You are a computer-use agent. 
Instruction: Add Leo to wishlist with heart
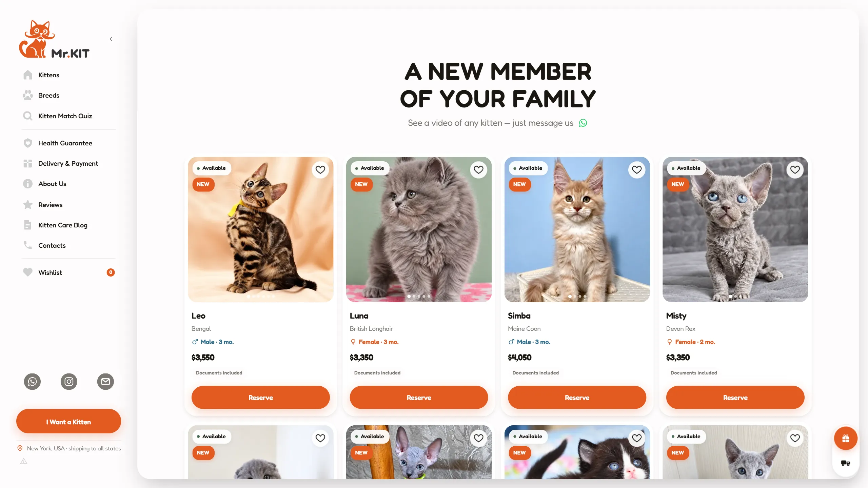pyautogui.click(x=320, y=169)
